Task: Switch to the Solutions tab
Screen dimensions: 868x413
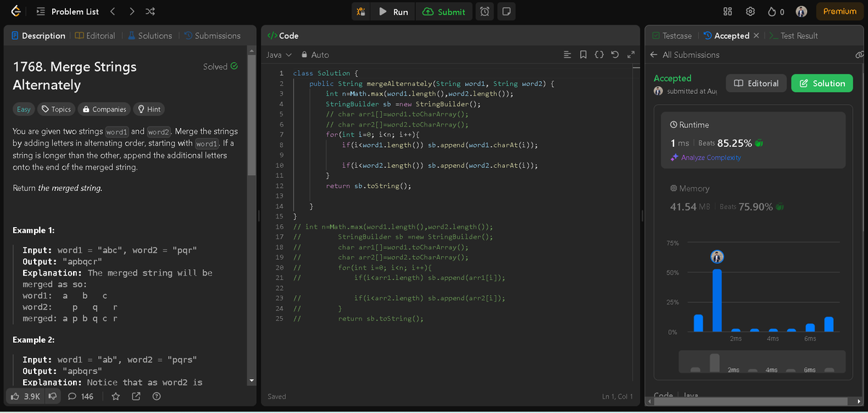Action: (x=150, y=35)
